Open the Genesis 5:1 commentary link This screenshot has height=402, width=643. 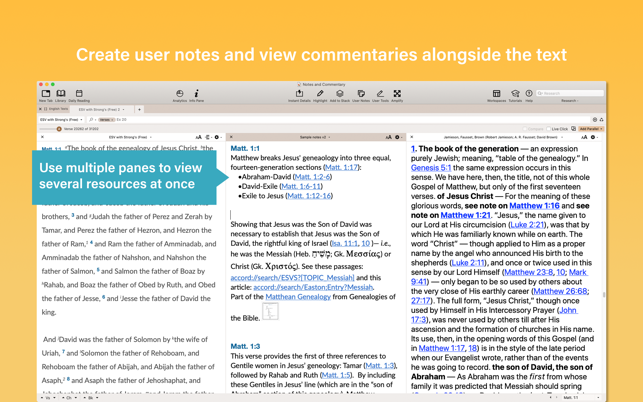431,168
